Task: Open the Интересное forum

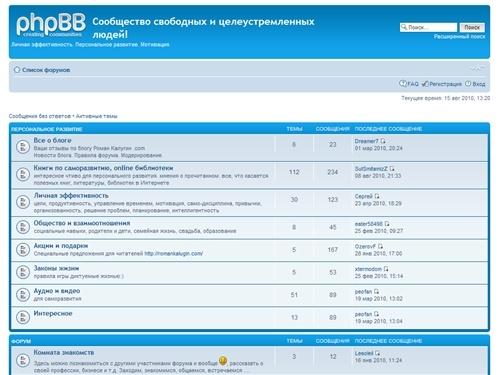Action: coord(53,313)
